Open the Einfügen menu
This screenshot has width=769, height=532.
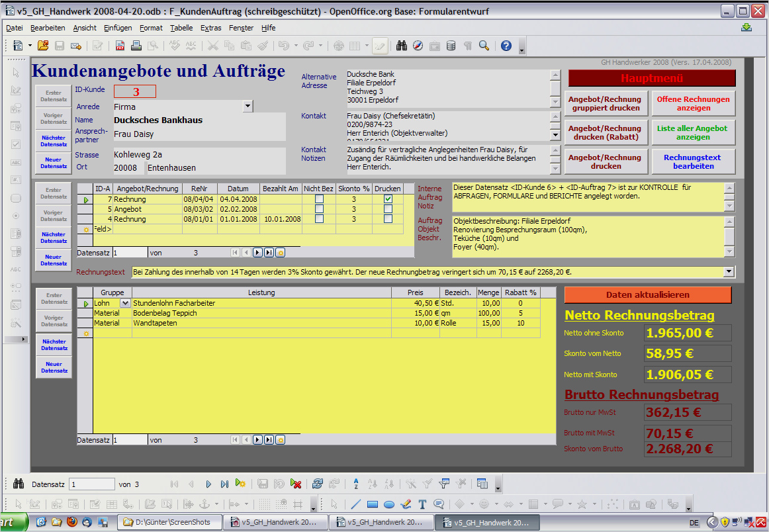pyautogui.click(x=118, y=28)
